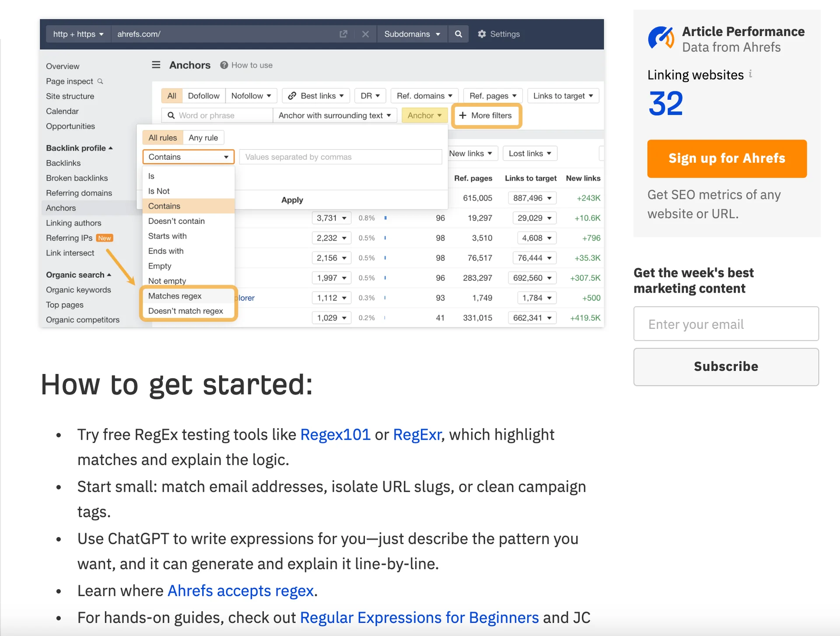Click the hamburger menu next to Anchors

(156, 65)
